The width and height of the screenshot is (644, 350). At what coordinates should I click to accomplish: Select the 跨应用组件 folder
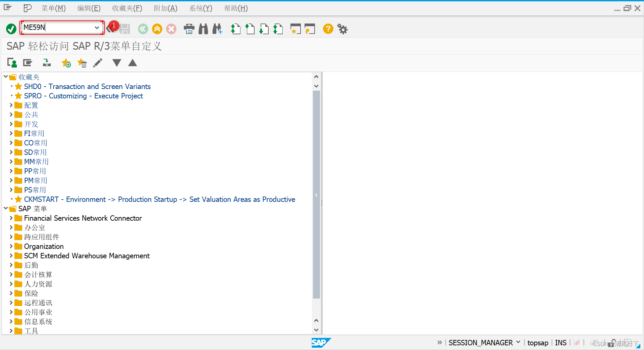42,237
